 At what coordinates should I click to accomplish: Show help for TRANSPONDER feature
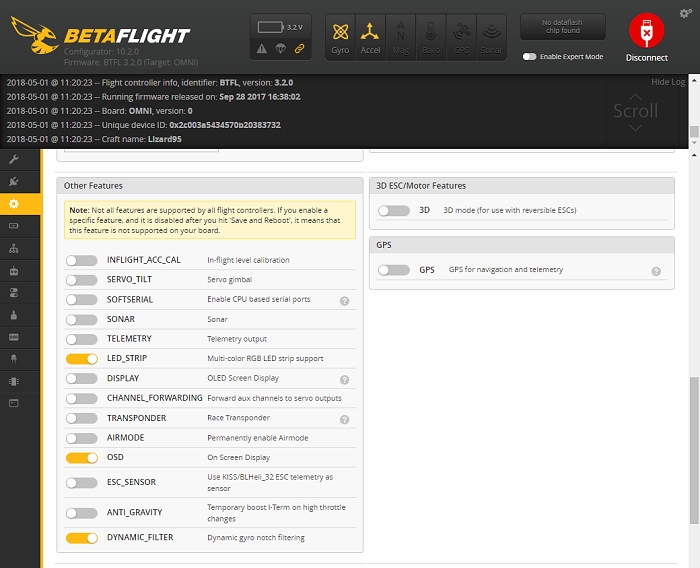click(x=344, y=419)
